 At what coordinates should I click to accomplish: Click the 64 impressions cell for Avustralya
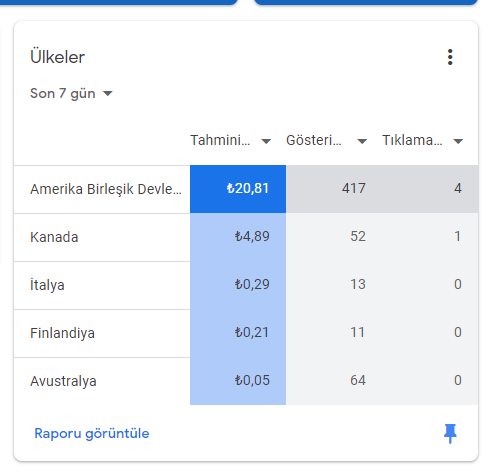click(334, 381)
